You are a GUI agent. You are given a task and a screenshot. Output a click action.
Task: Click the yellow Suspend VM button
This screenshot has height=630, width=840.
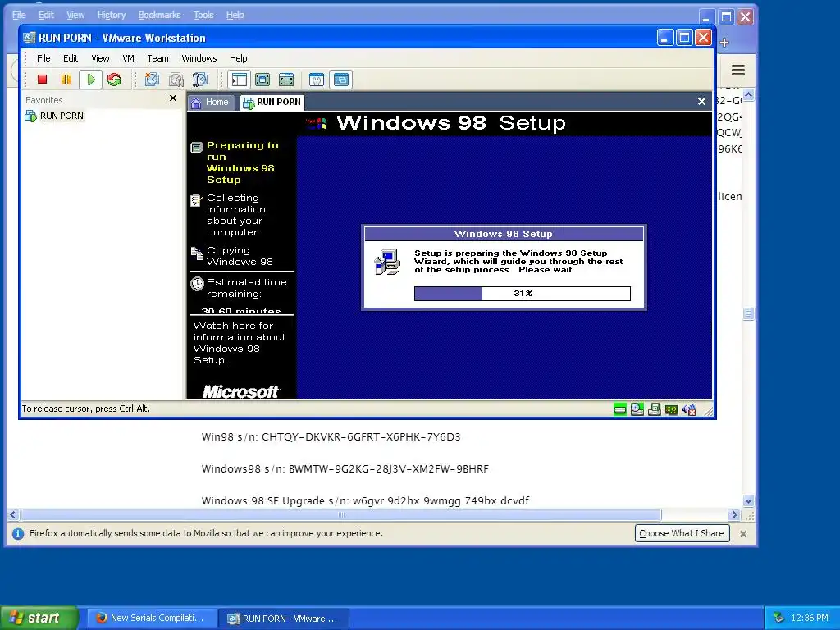tap(66, 80)
